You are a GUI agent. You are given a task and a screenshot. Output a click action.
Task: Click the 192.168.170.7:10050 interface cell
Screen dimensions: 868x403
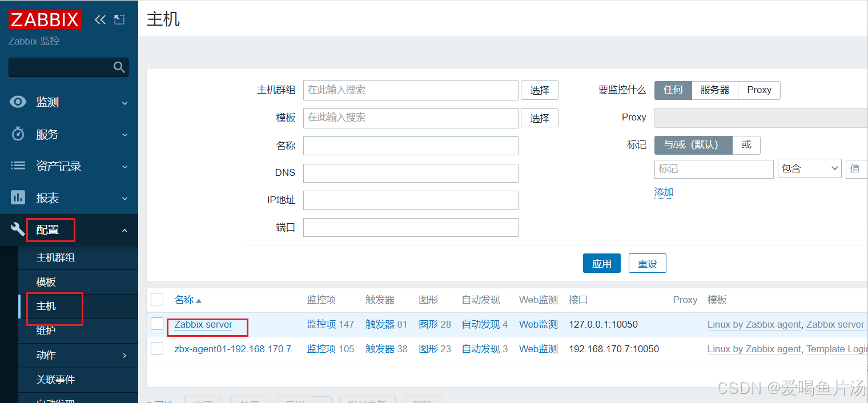point(614,349)
